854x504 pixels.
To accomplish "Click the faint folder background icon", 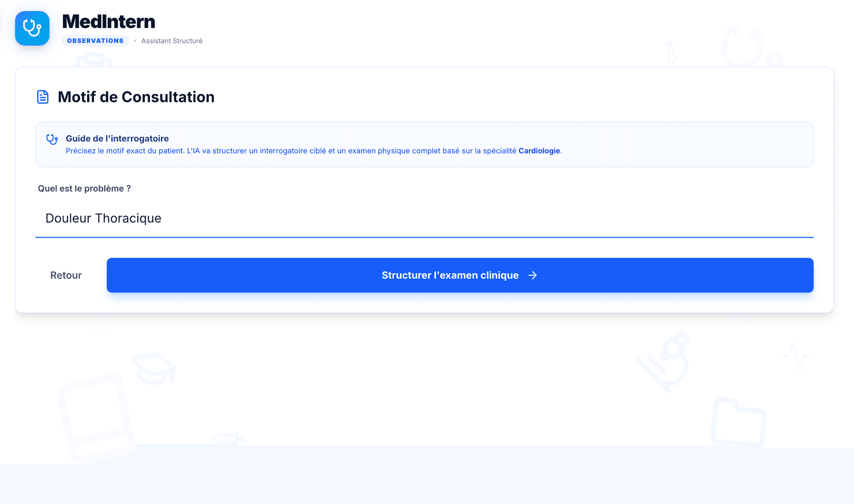I will [x=738, y=422].
